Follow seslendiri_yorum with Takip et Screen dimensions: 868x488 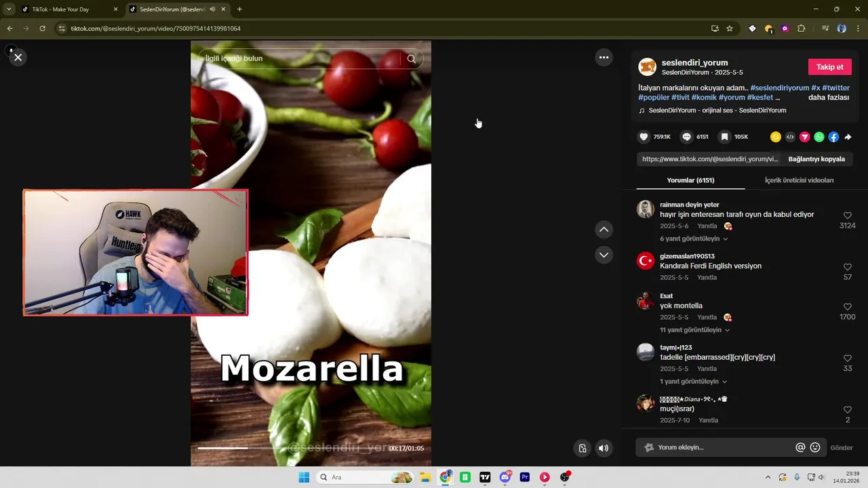829,67
